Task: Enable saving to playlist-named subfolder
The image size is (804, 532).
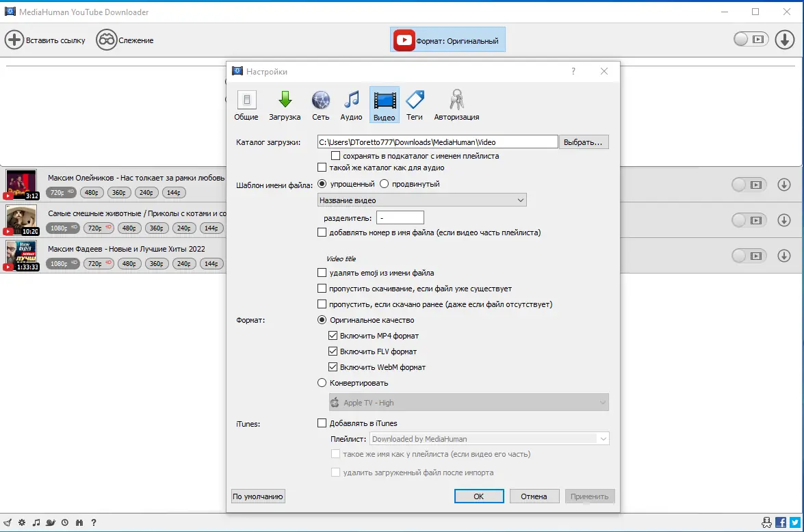Action: (x=335, y=156)
